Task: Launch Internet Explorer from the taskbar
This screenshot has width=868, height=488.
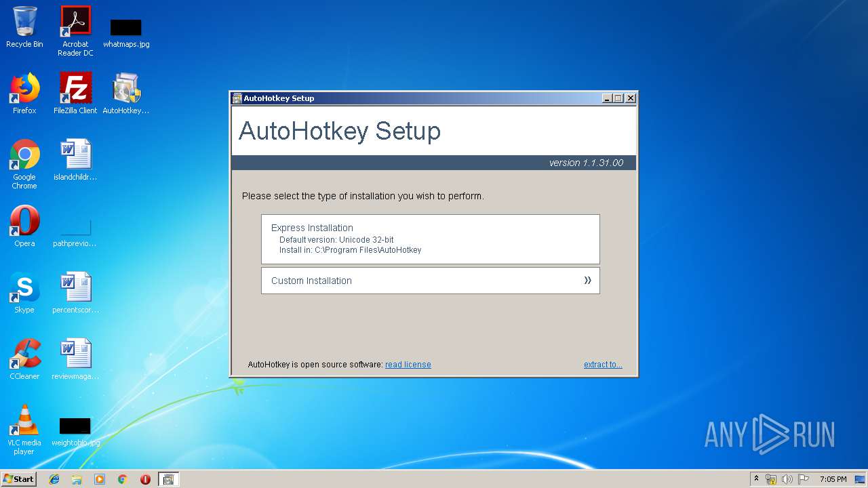Action: [x=54, y=479]
